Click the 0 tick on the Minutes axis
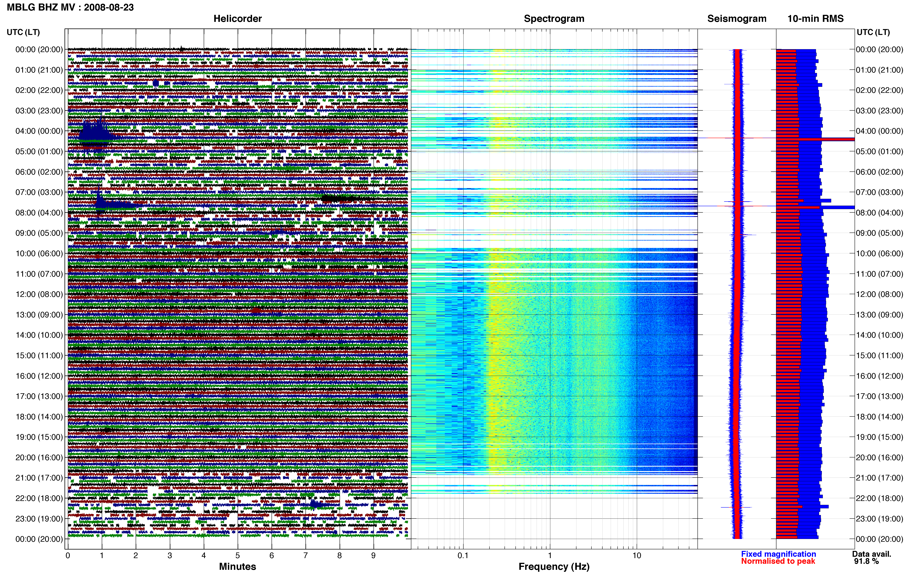924x578 pixels. (x=68, y=556)
